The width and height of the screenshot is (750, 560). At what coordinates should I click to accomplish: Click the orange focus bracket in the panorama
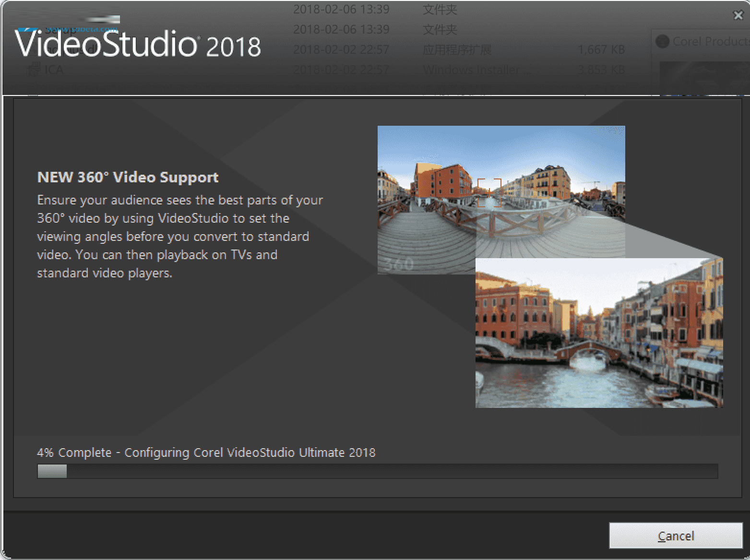coord(489,192)
